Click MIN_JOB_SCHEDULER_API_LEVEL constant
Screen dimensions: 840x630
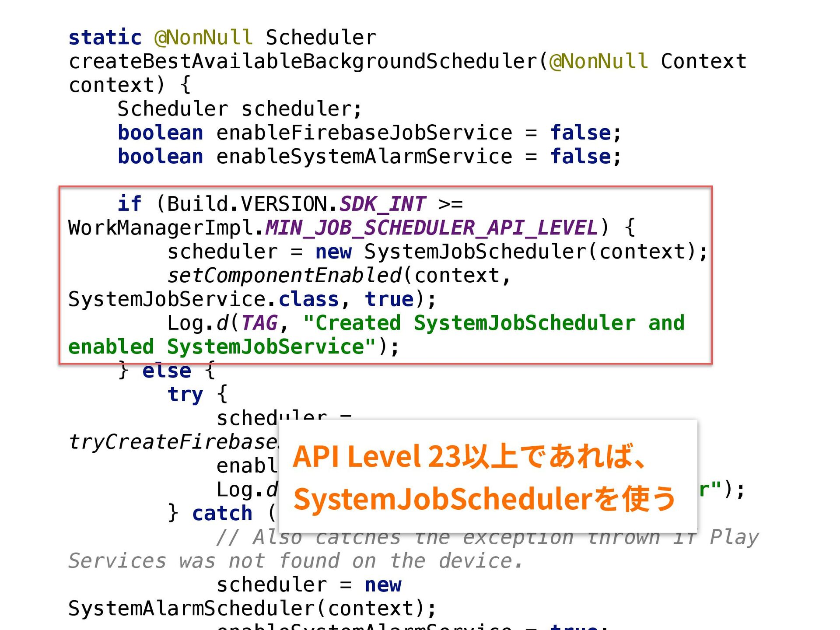(431, 228)
